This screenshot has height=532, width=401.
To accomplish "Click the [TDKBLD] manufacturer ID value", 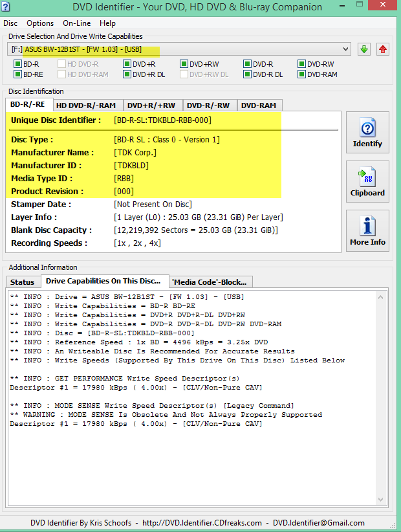I will [x=131, y=166].
